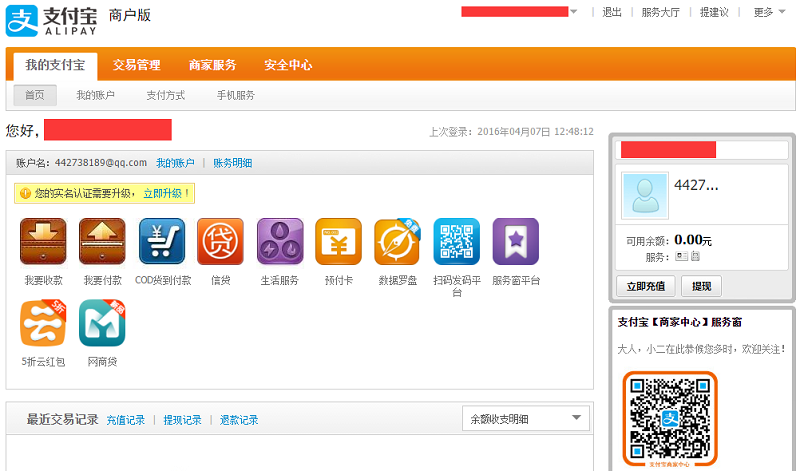Expand the 更多 dropdown menu
Screen dimensions: 800x471
769,12
